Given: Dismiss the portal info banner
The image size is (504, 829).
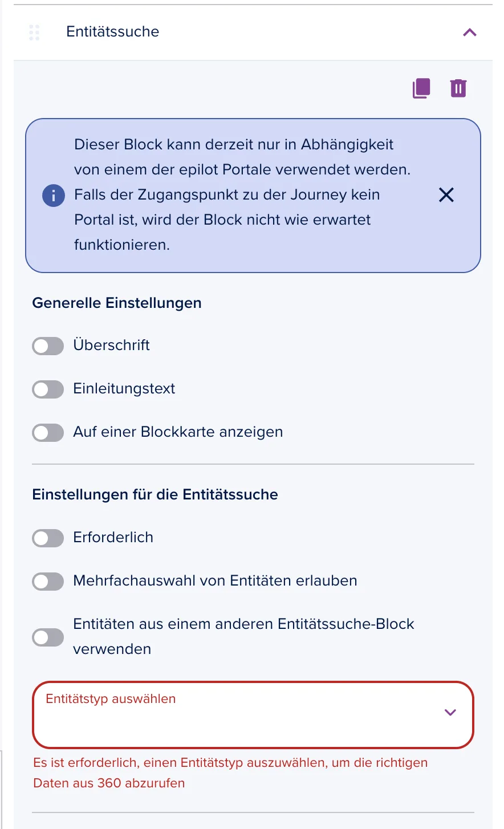Looking at the screenshot, I should (x=446, y=195).
